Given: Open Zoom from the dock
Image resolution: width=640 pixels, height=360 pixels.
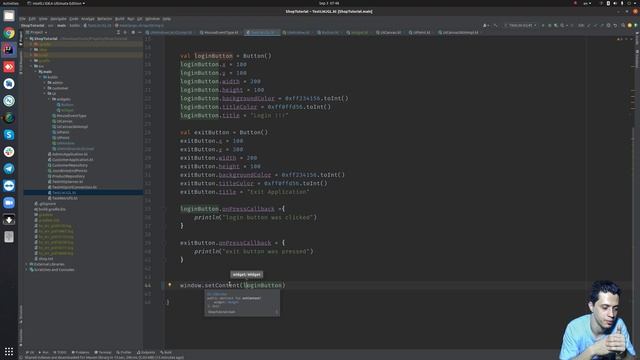Looking at the screenshot, I should (9, 203).
